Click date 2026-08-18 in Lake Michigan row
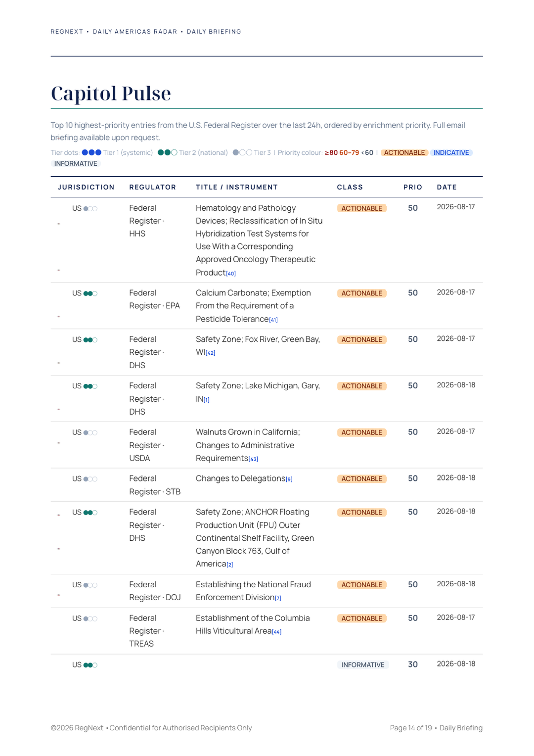Viewport: 534px width, 756px height. (456, 385)
